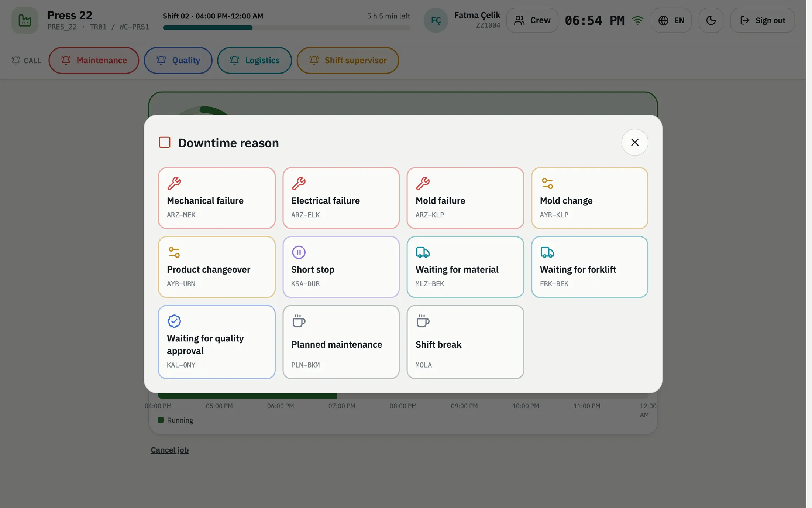Click the Wi-Fi status icon
Screen dimensions: 812x508
637,20
